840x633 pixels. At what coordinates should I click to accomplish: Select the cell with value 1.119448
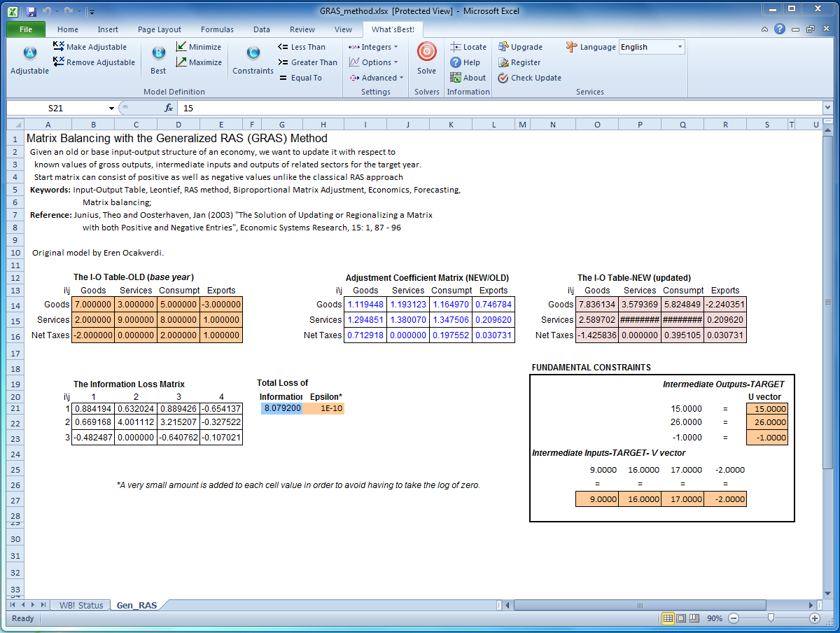pyautogui.click(x=365, y=305)
